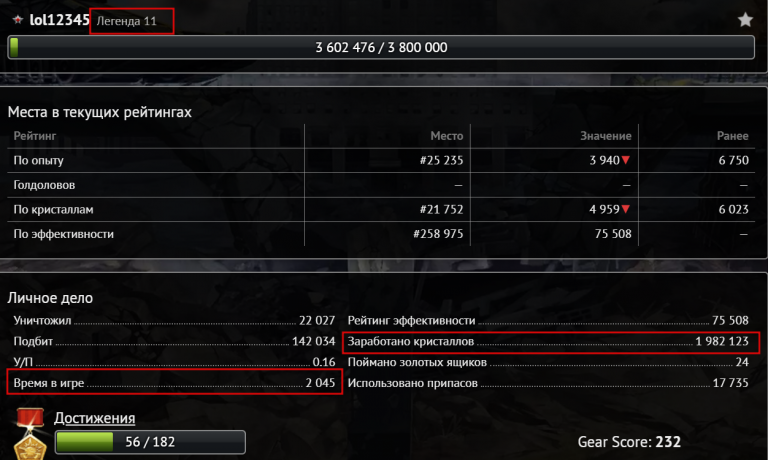This screenshot has width=768, height=460.
Task: Click the По кристаллам rating row
Action: 381,209
